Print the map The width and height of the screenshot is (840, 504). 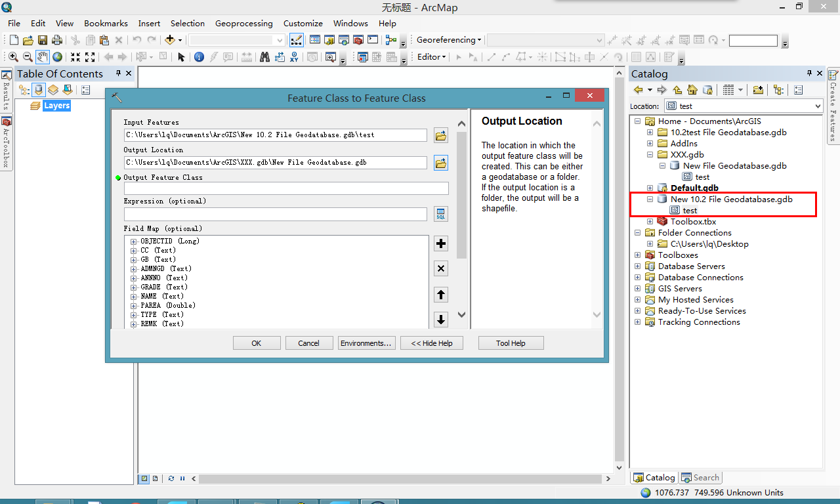click(x=56, y=40)
